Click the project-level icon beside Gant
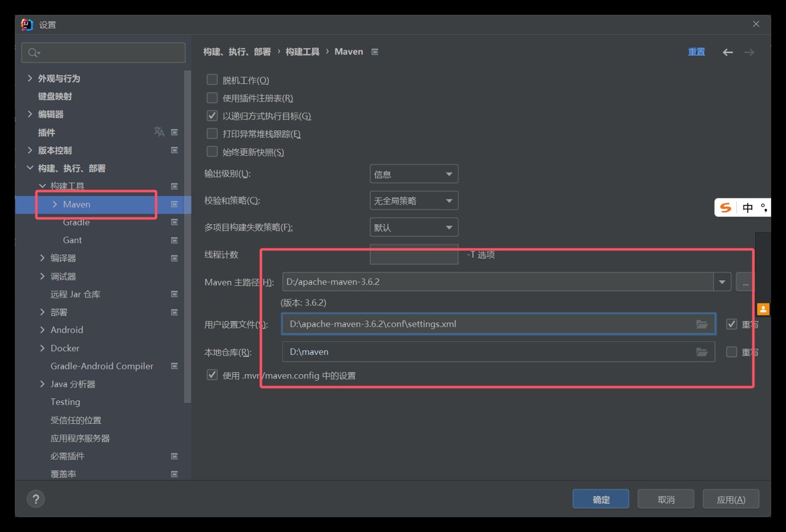 coord(174,240)
